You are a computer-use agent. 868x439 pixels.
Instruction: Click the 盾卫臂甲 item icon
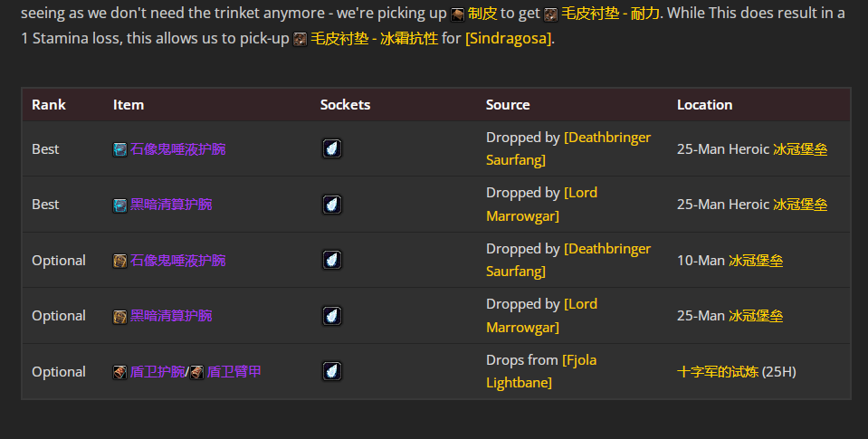tap(196, 372)
